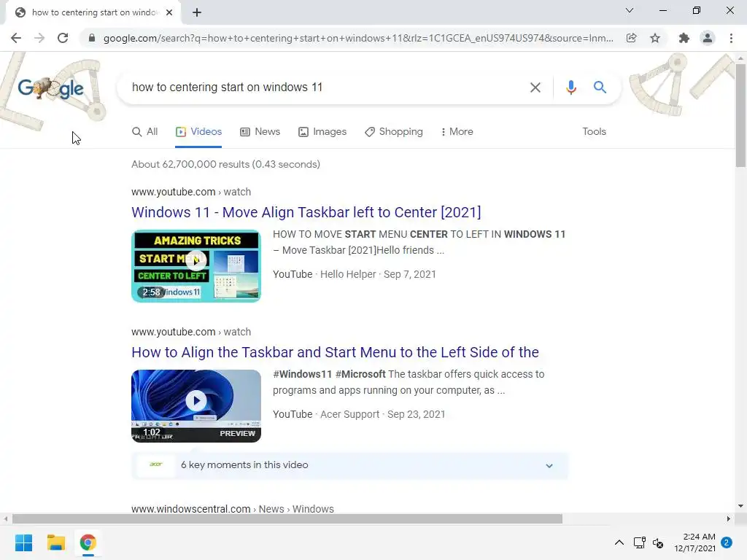The image size is (747, 560).
Task: Reload the current page
Action: (x=63, y=38)
